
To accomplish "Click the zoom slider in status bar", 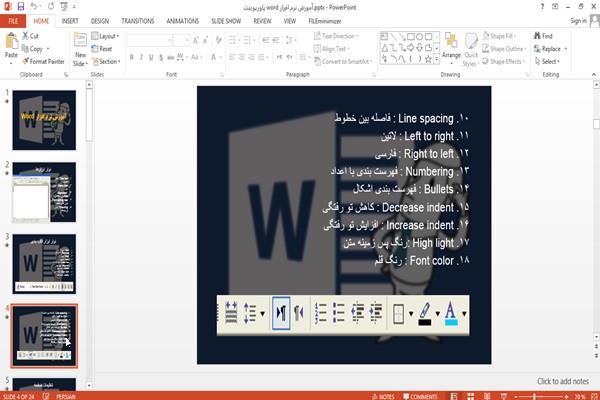I will [x=541, y=397].
